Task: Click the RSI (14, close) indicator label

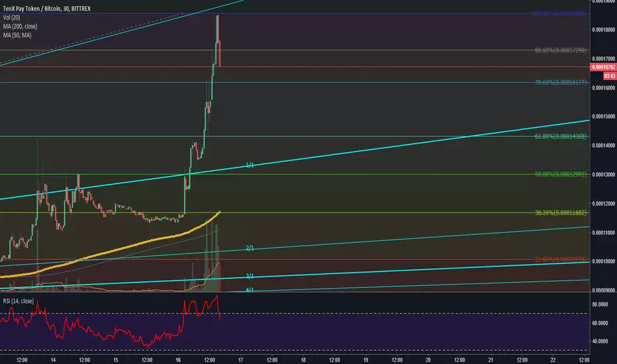Action: click(x=18, y=301)
